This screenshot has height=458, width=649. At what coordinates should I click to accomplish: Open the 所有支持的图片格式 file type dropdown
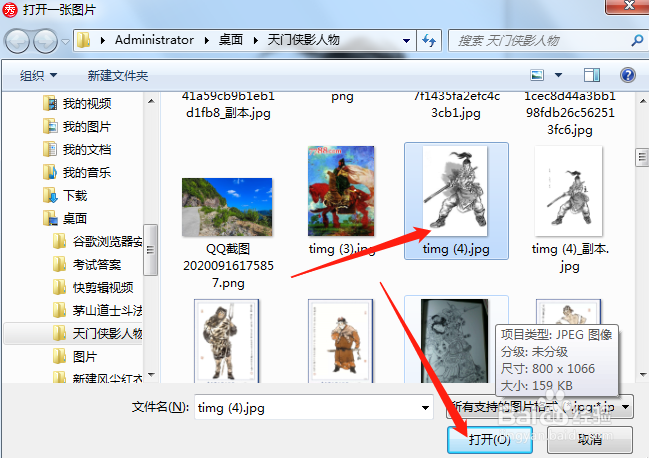[539, 407]
